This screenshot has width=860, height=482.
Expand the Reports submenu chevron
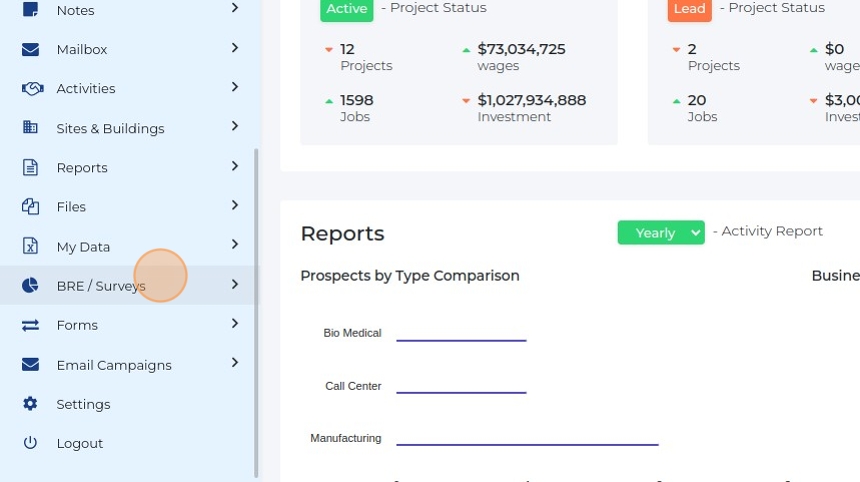coord(234,166)
